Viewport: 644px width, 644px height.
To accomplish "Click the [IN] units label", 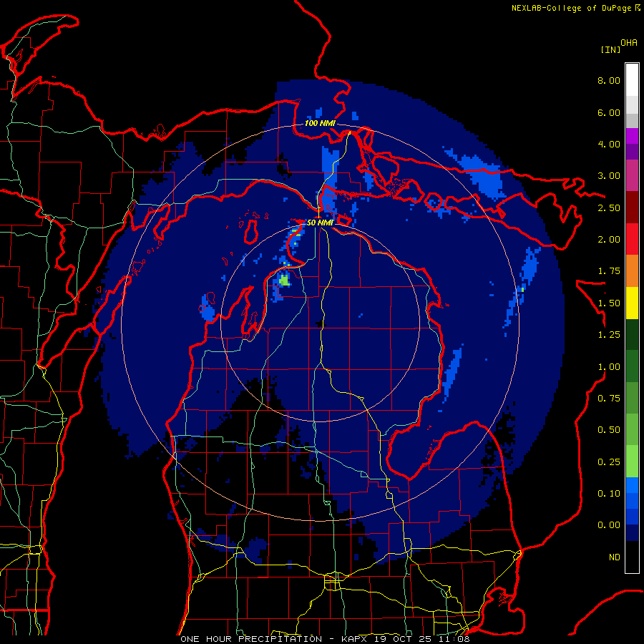I will (610, 49).
